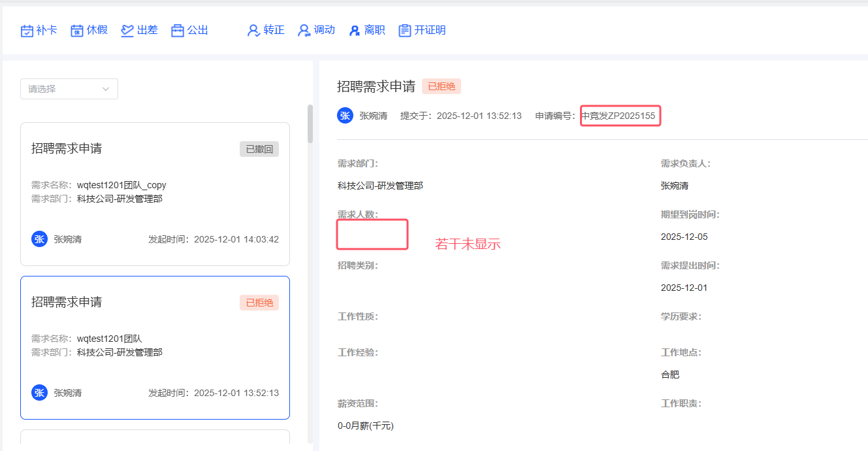Click the application number 中竞发ZP2025155
Screen dimensions: 868x451
coord(619,116)
